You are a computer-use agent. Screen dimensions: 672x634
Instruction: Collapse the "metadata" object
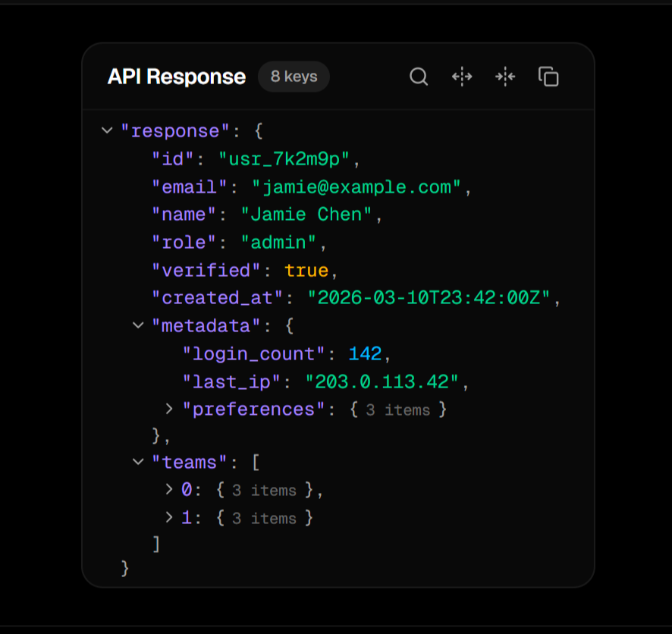click(138, 325)
